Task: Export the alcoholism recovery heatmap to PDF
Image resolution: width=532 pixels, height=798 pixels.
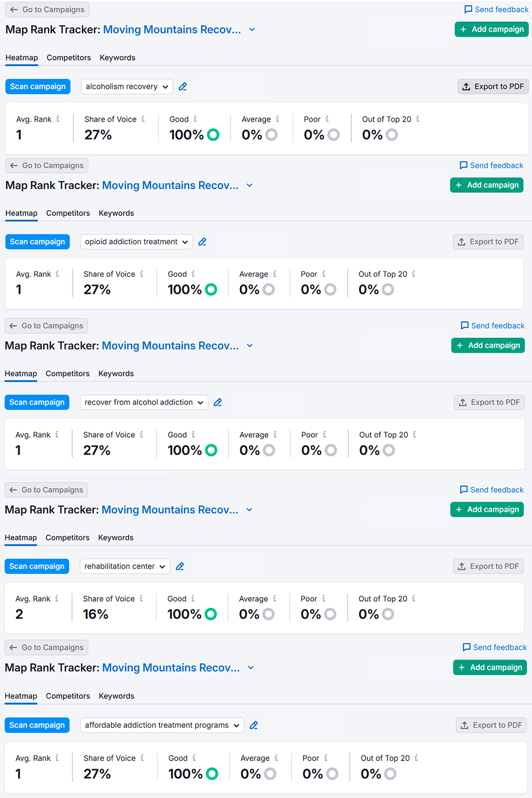Action: (x=493, y=87)
